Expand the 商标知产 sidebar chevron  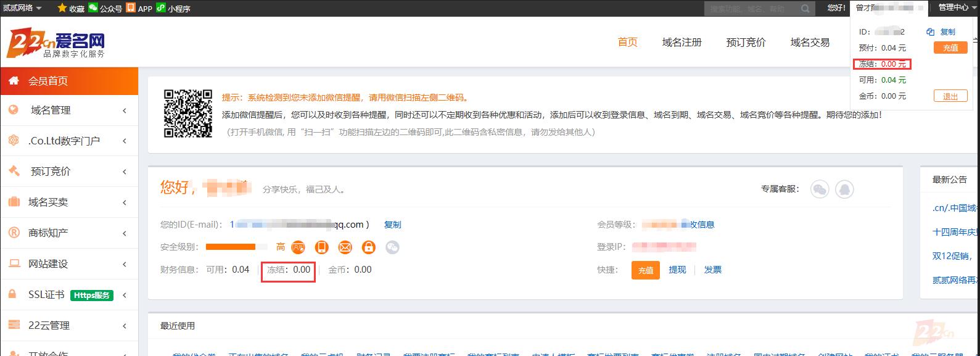point(125,233)
